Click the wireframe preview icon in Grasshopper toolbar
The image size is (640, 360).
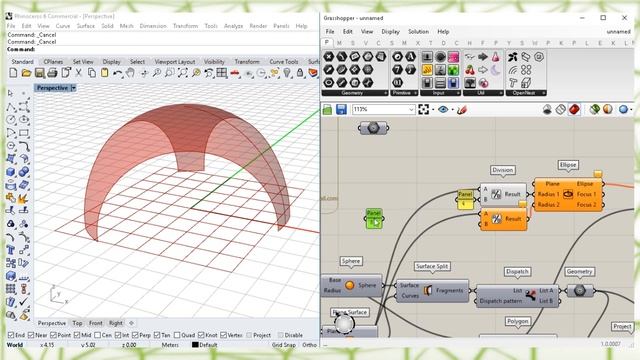560,109
